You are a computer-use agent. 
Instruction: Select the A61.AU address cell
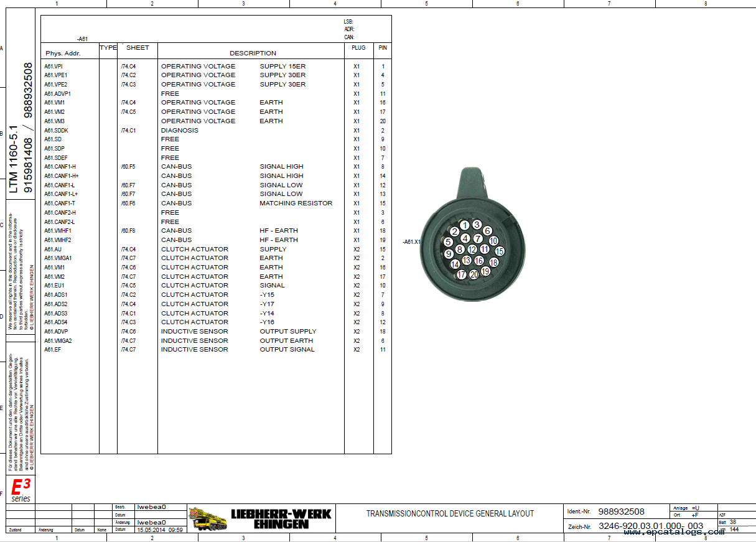(52, 250)
